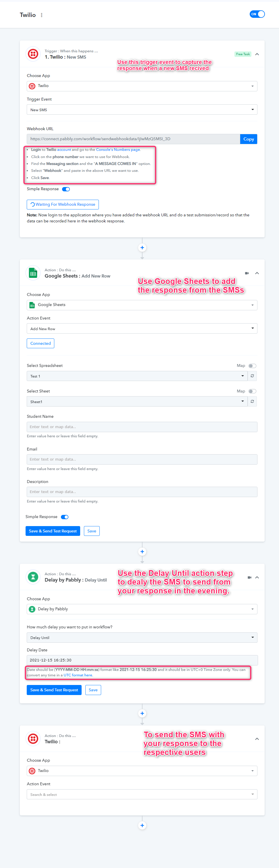The width and height of the screenshot is (279, 868).
Task: Open the three-dot menu beside Twilio title
Action: (x=41, y=15)
